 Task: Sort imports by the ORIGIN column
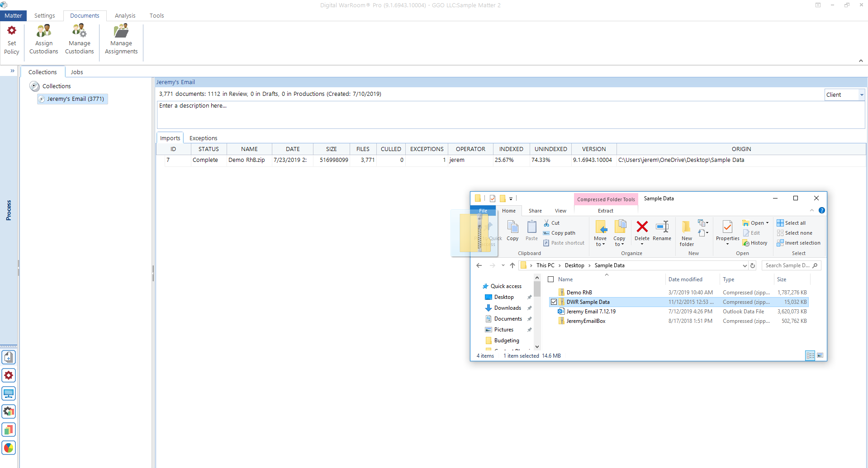pyautogui.click(x=741, y=149)
